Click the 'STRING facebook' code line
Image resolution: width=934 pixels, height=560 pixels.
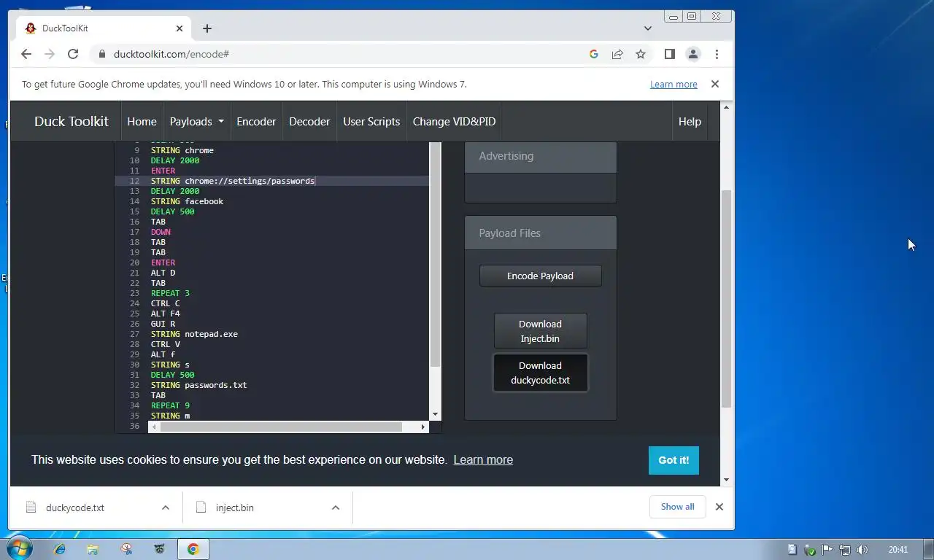187,201
